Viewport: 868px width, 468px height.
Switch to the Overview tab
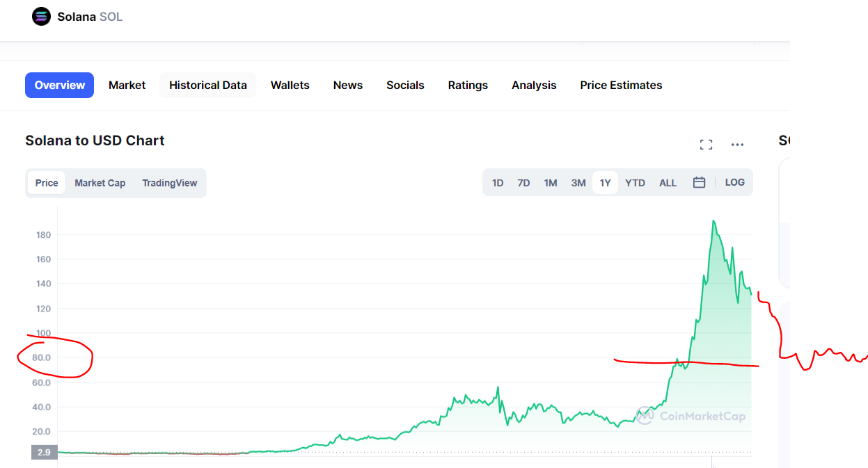point(60,85)
